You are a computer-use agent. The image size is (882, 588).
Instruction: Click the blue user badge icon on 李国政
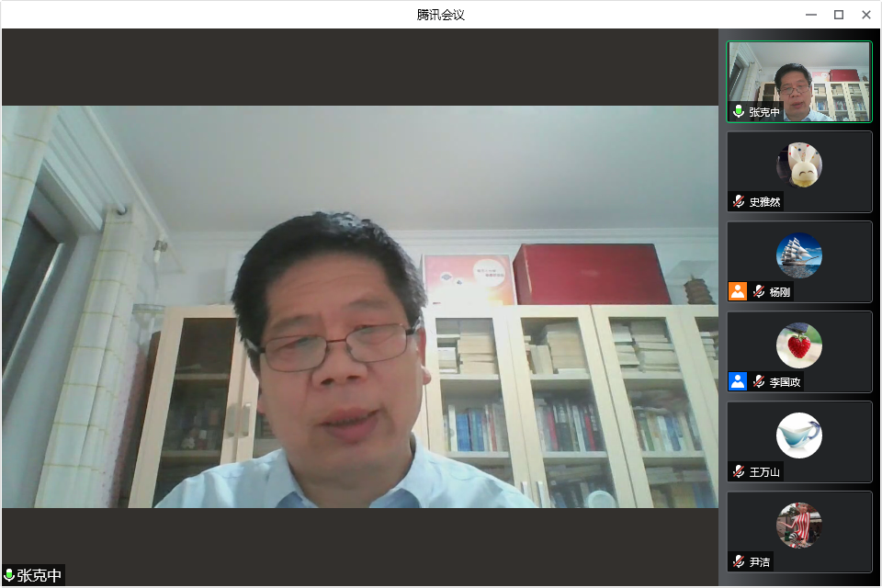(x=738, y=381)
